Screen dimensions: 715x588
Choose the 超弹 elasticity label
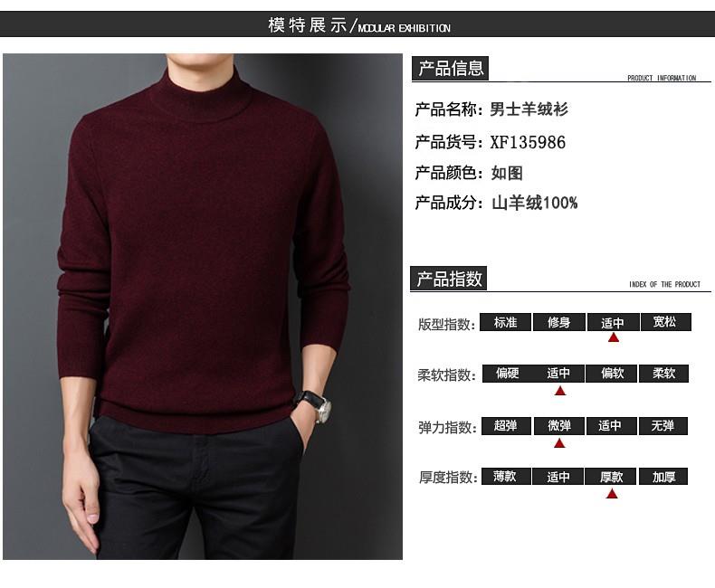point(506,426)
